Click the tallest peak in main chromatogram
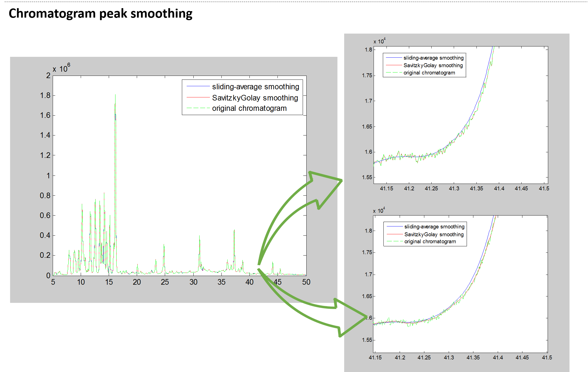The height and width of the screenshot is (372, 588). coord(115,96)
